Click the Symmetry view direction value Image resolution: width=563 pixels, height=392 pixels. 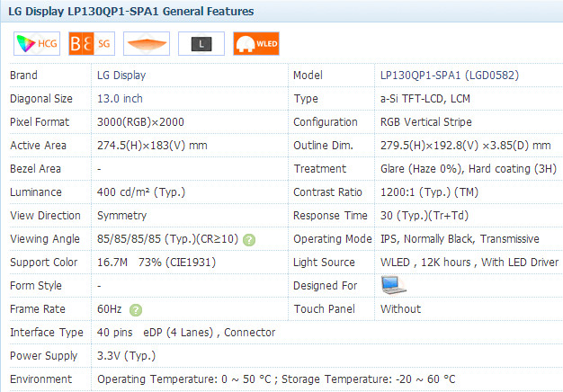(x=121, y=216)
